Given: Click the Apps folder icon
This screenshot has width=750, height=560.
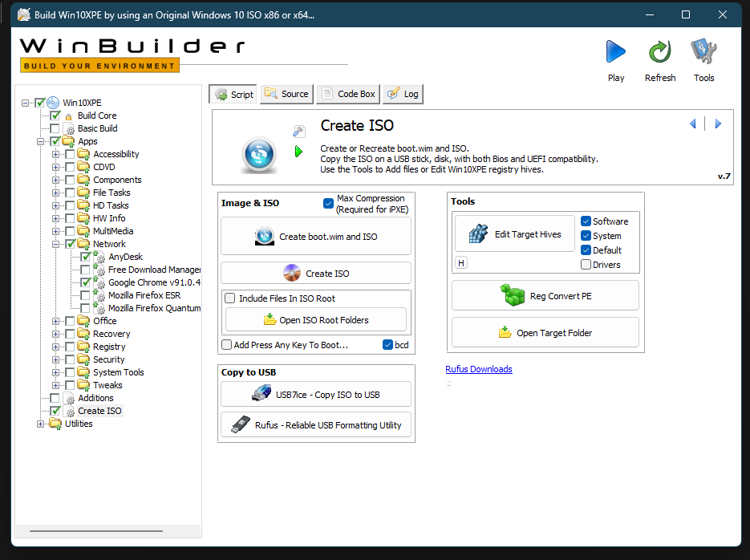Looking at the screenshot, I should [x=68, y=141].
